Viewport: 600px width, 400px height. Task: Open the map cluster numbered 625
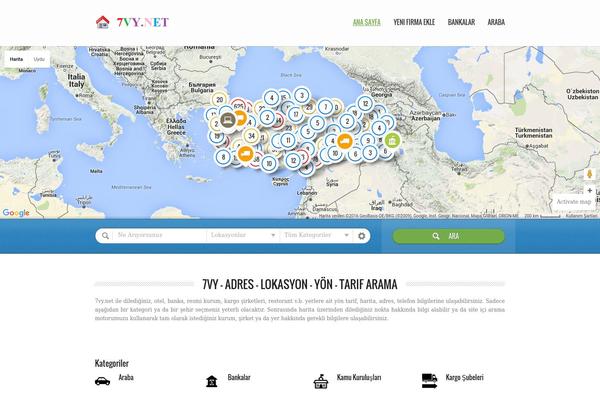tap(239, 106)
